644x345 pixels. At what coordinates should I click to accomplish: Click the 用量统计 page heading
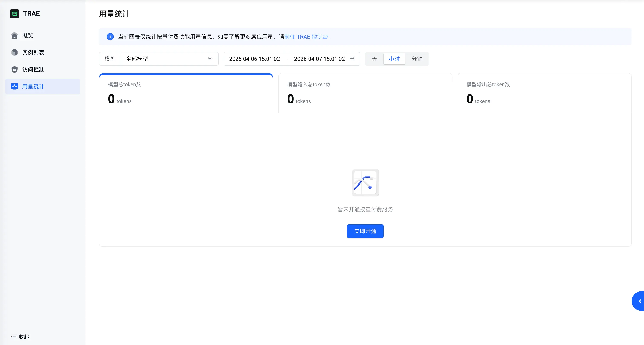click(x=114, y=14)
